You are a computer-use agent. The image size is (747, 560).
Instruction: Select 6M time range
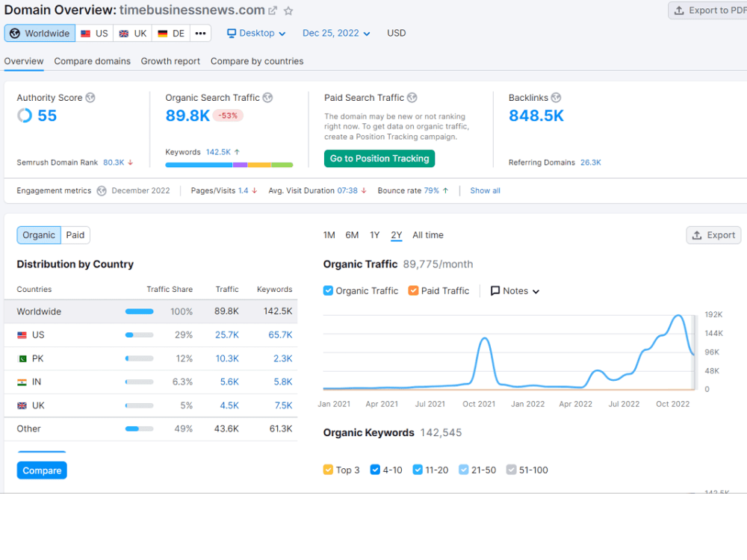pos(352,235)
